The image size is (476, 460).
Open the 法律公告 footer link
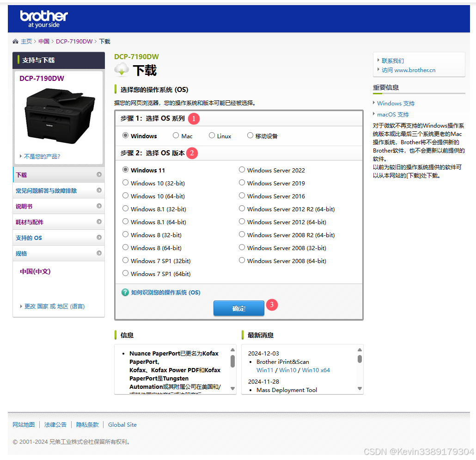[55, 424]
